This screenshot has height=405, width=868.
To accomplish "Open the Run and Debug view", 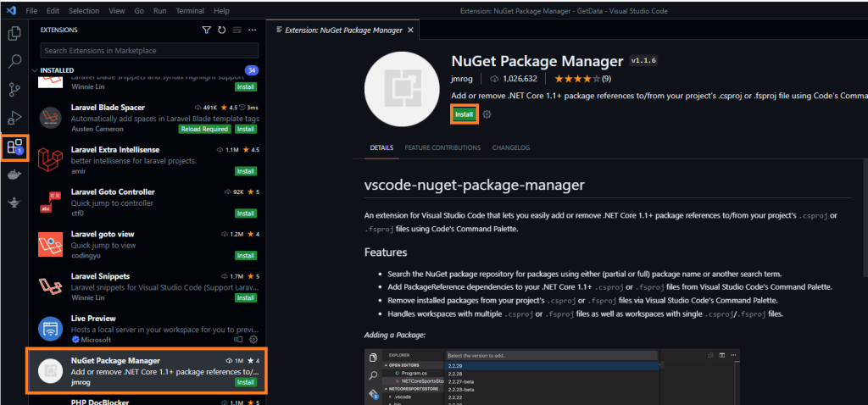I will (15, 117).
